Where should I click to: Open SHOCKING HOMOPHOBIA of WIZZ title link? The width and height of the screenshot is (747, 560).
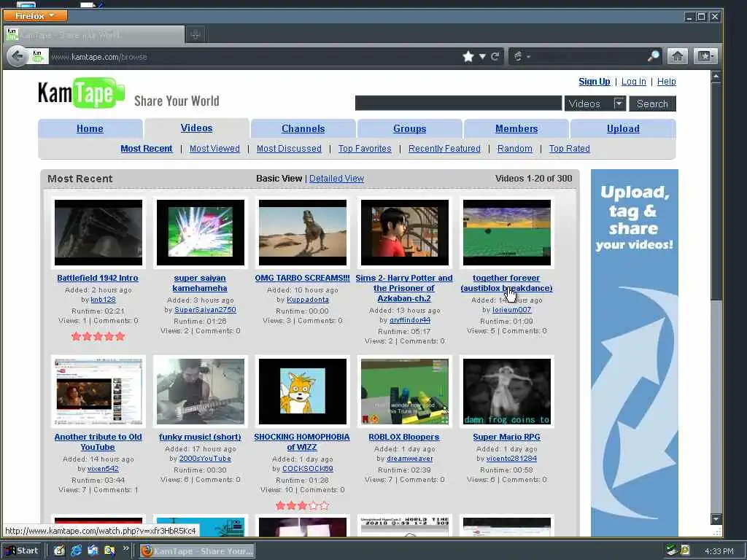pyautogui.click(x=302, y=442)
